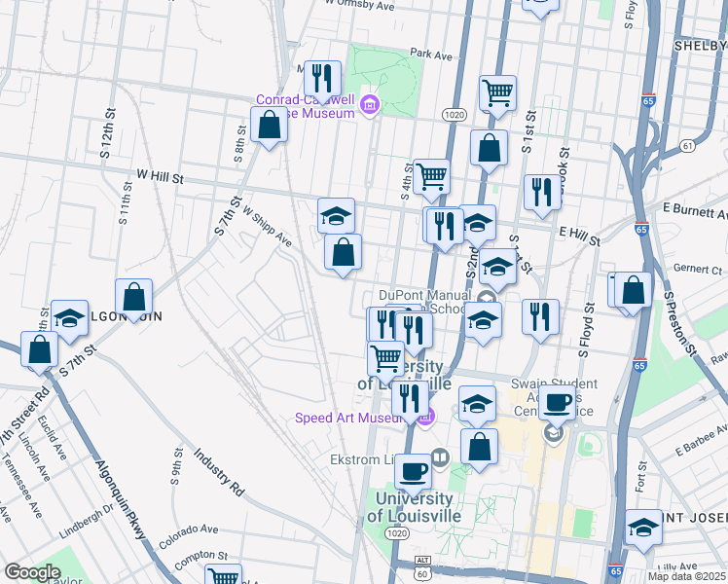Click the Swain Student Activities Center school pin
Screen dimensions: 728x584
(554, 434)
